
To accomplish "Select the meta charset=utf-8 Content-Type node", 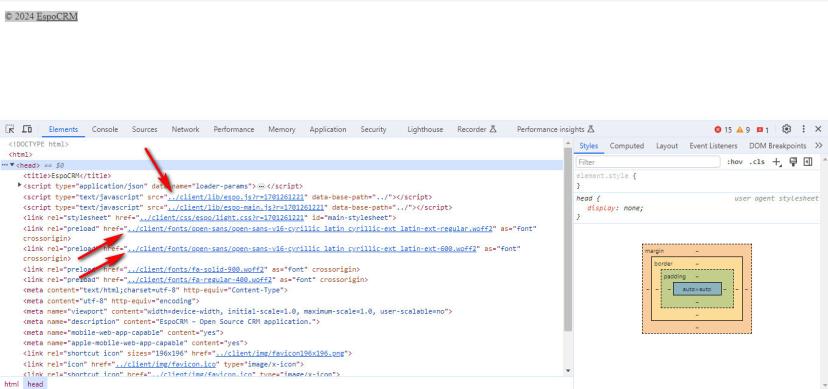I will tap(155, 290).
